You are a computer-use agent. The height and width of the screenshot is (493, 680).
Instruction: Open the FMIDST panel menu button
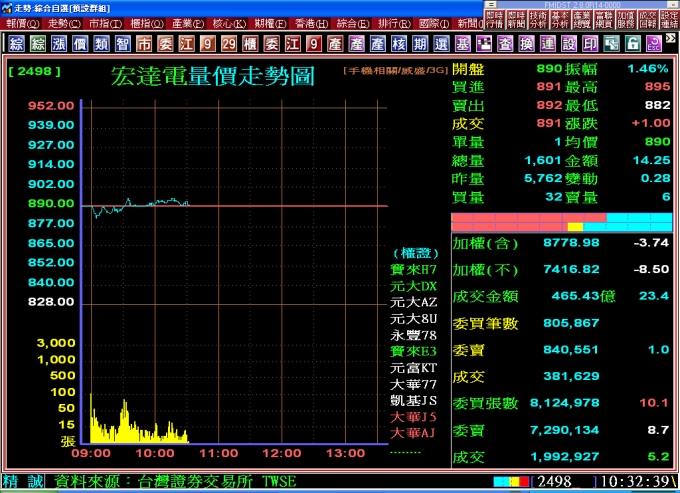(491, 5)
